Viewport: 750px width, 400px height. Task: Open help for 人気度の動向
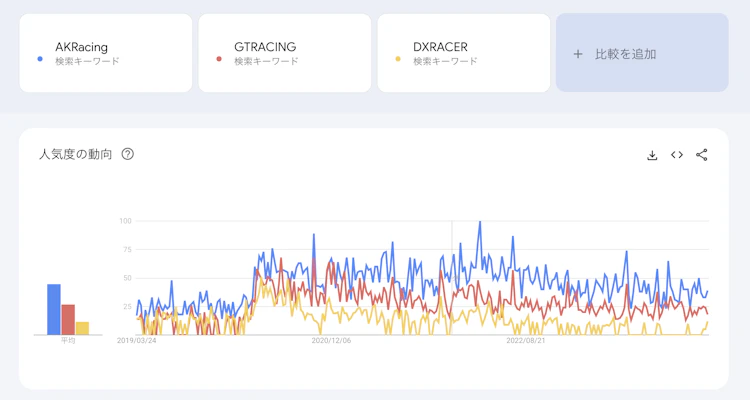tap(128, 154)
